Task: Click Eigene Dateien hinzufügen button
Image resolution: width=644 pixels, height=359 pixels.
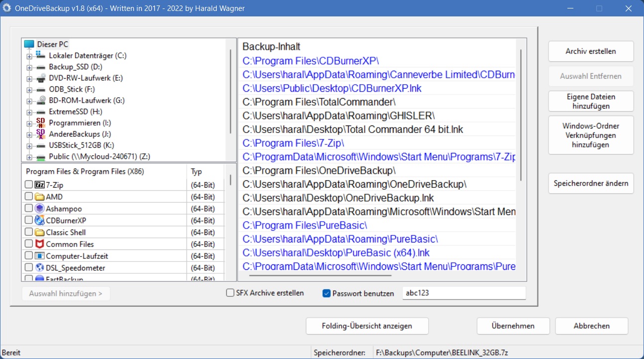Action: (591, 101)
